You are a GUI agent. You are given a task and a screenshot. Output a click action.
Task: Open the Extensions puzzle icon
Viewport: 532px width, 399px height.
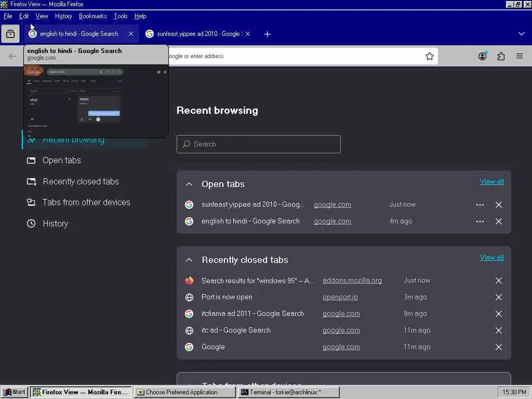click(x=501, y=56)
